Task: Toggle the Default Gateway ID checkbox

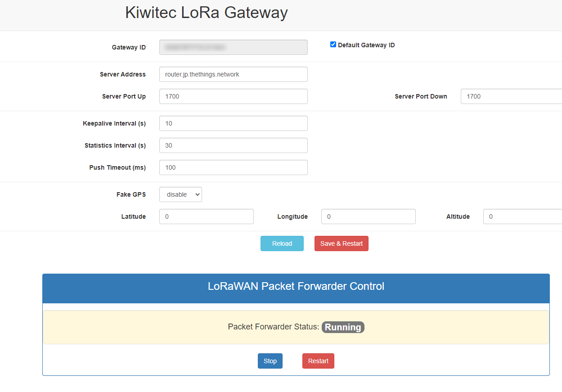Action: click(x=333, y=45)
